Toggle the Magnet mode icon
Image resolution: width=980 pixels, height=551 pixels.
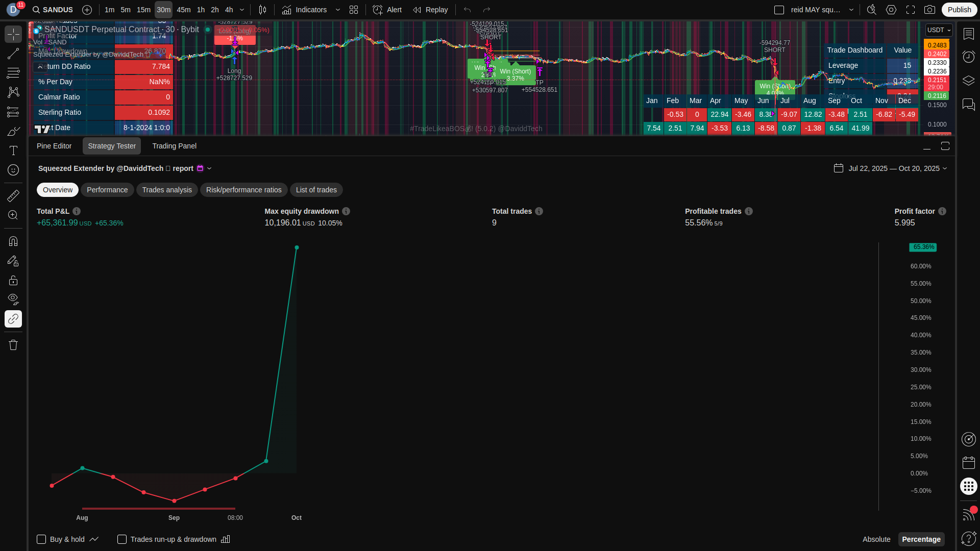point(13,241)
